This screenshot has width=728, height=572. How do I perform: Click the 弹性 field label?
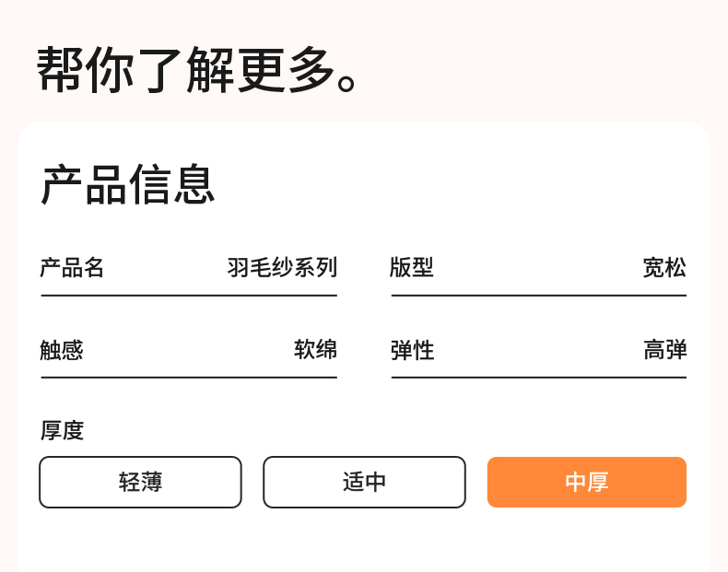(412, 350)
